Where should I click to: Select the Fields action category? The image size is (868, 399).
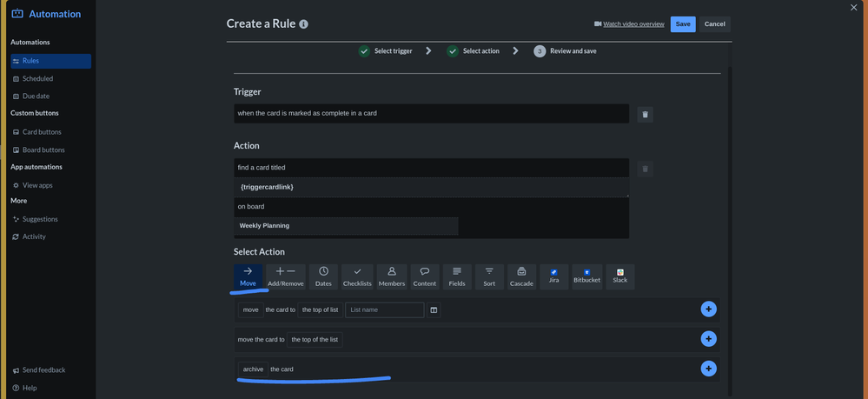click(457, 276)
